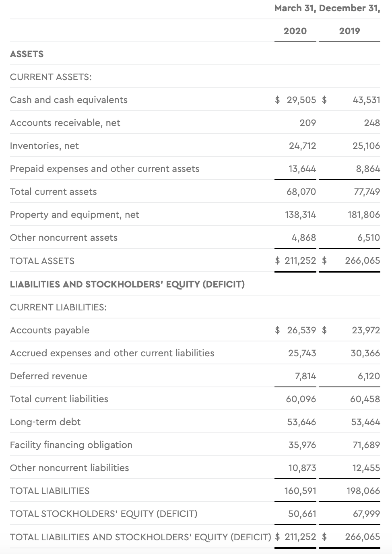Select the Deferred revenue value 7,814
The image size is (392, 554).
[305, 376]
